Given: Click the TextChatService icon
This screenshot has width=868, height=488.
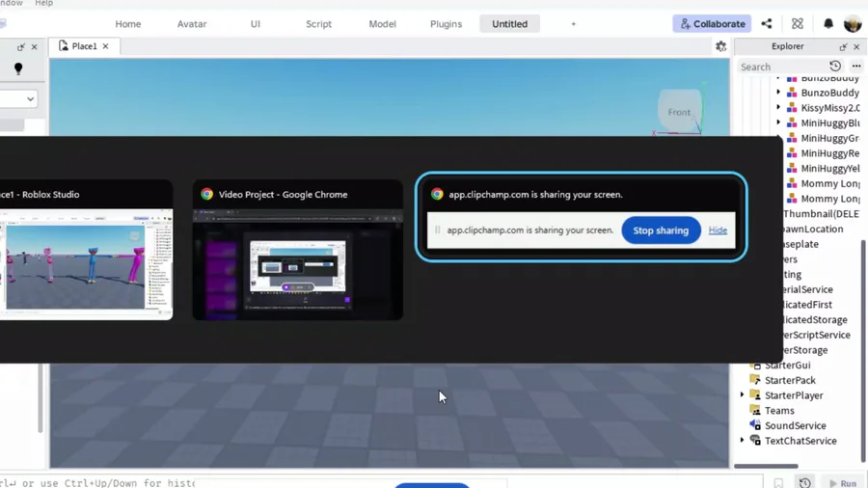Looking at the screenshot, I should coord(755,440).
